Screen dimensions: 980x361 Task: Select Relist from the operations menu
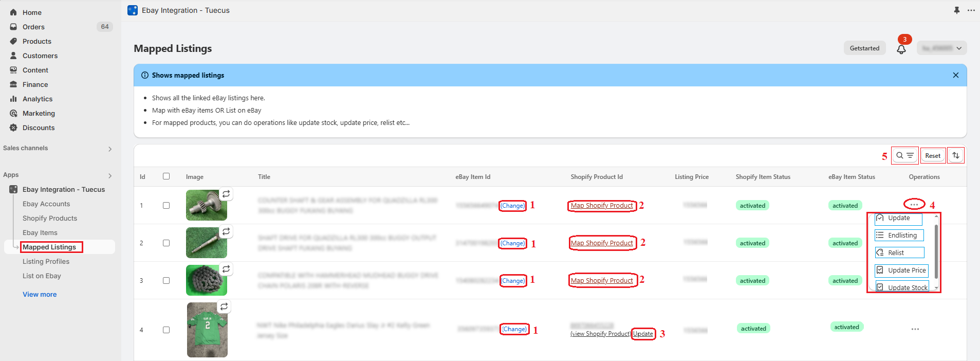coord(899,252)
